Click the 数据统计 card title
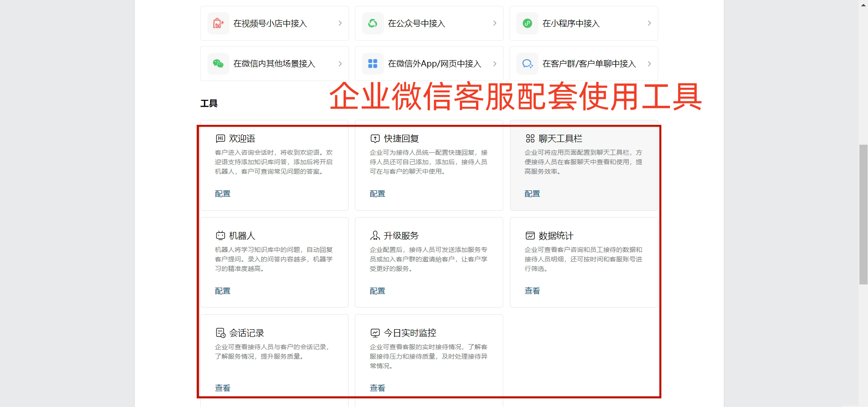Screen dimensions: 868x407 click(x=556, y=236)
